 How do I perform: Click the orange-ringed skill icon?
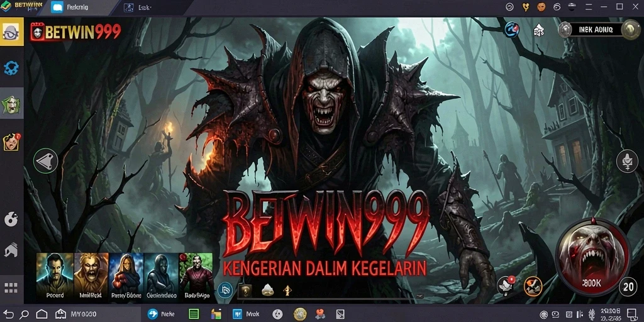point(533,286)
